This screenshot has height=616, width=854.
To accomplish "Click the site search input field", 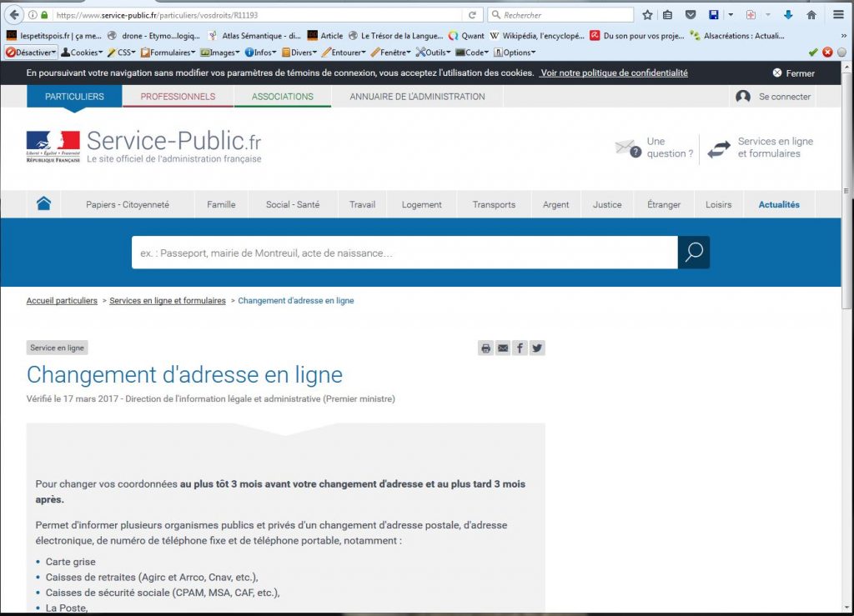I will point(404,253).
